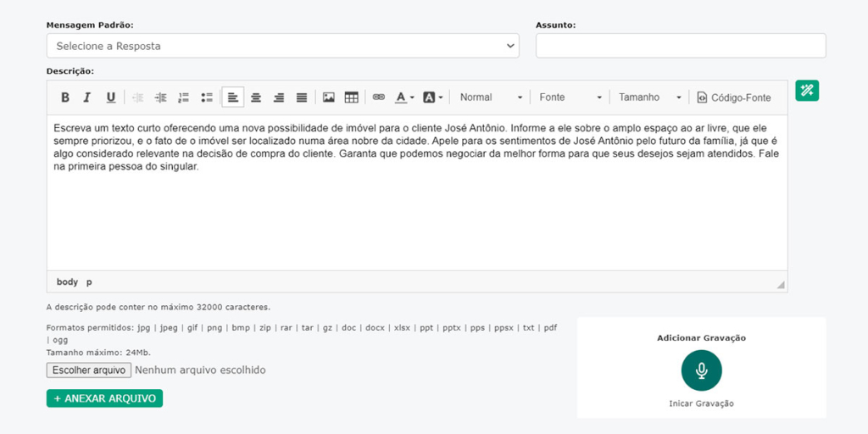Click the green magic wand AI button

807,91
